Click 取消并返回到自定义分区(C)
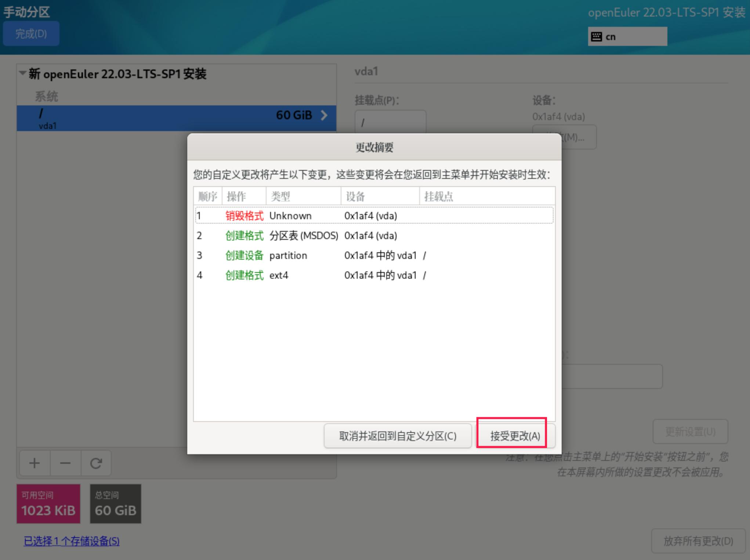 [x=397, y=436]
